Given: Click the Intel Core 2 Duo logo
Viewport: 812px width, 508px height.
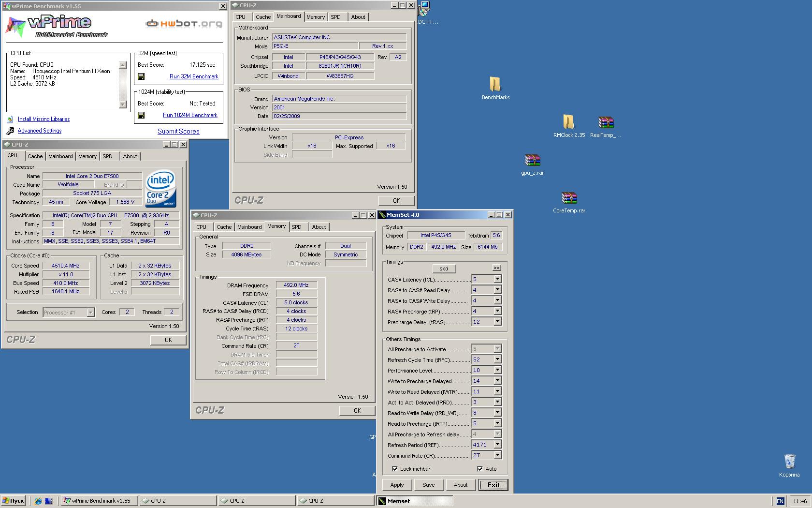Looking at the screenshot, I should (160, 189).
